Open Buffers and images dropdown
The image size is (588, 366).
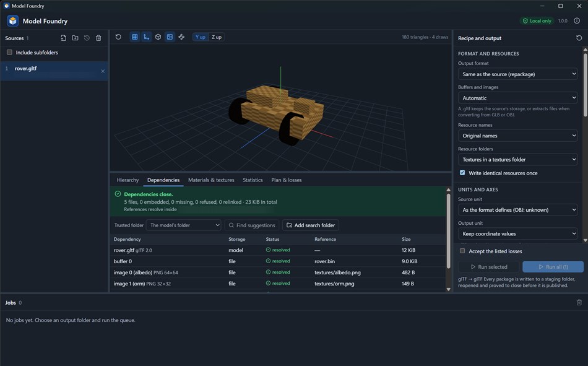click(x=517, y=98)
